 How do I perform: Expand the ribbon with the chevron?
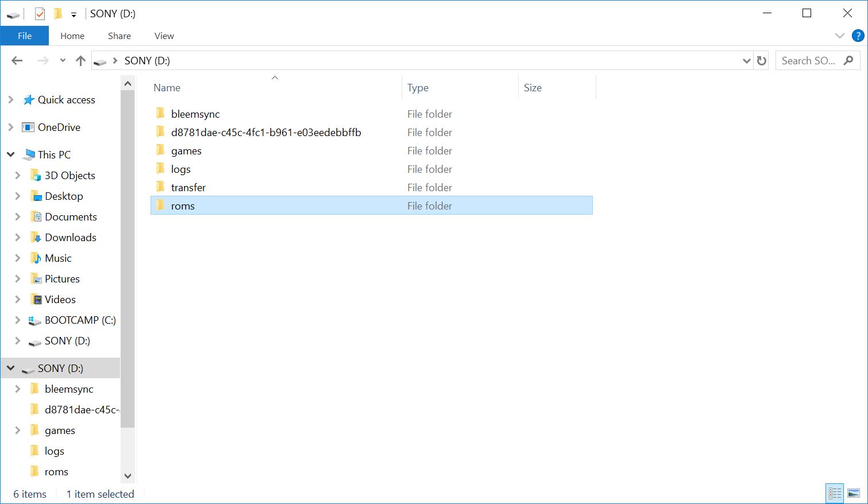pyautogui.click(x=839, y=36)
